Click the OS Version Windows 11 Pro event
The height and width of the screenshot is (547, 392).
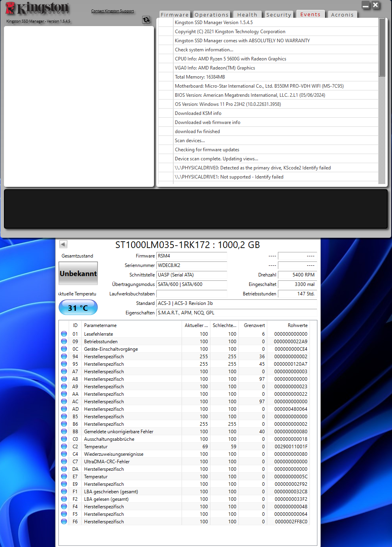(x=268, y=104)
